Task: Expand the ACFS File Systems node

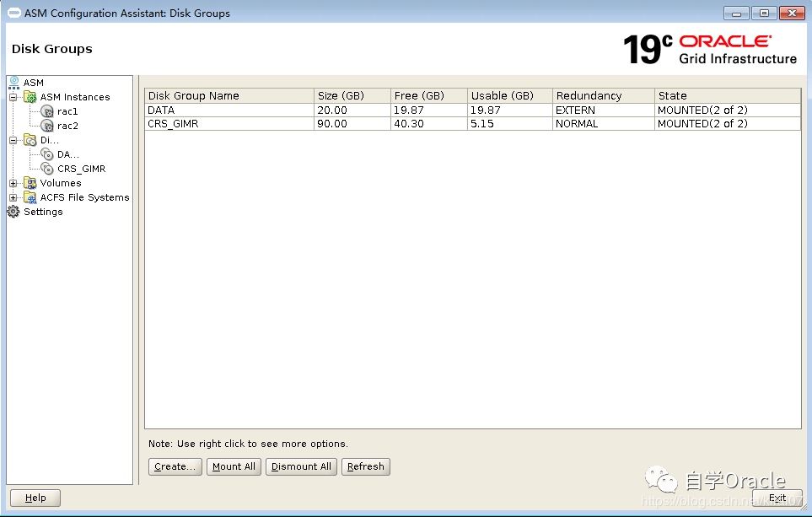Action: tap(13, 197)
